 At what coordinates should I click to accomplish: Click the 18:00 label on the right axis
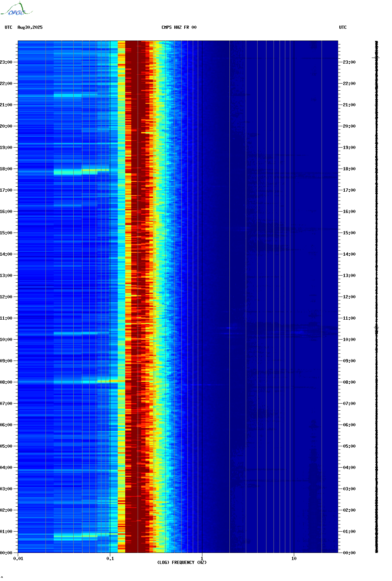coord(349,169)
